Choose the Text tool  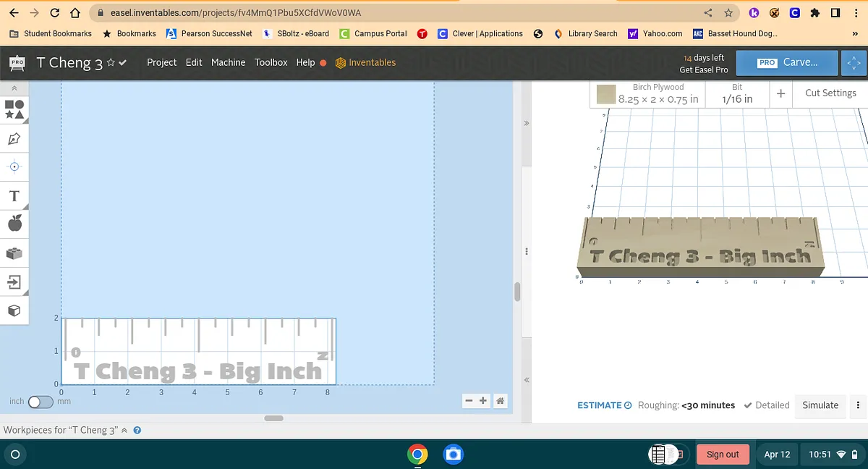(14, 196)
